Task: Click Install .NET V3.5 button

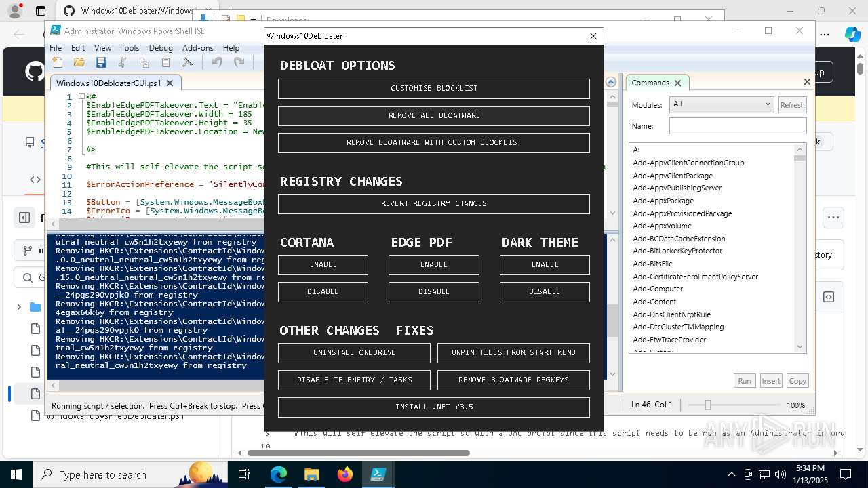Action: (434, 407)
